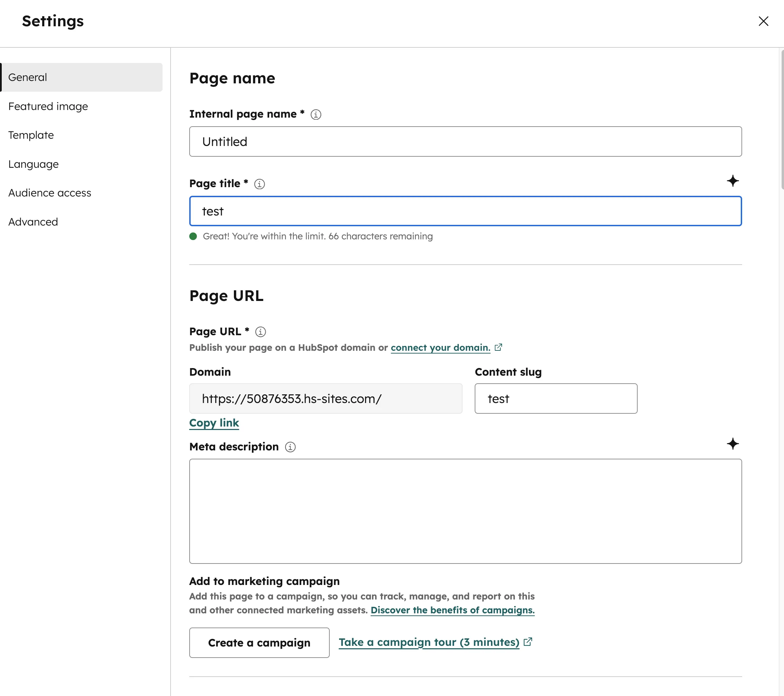This screenshot has width=784, height=696.
Task: Open the Meta description info tooltip
Action: tap(290, 447)
